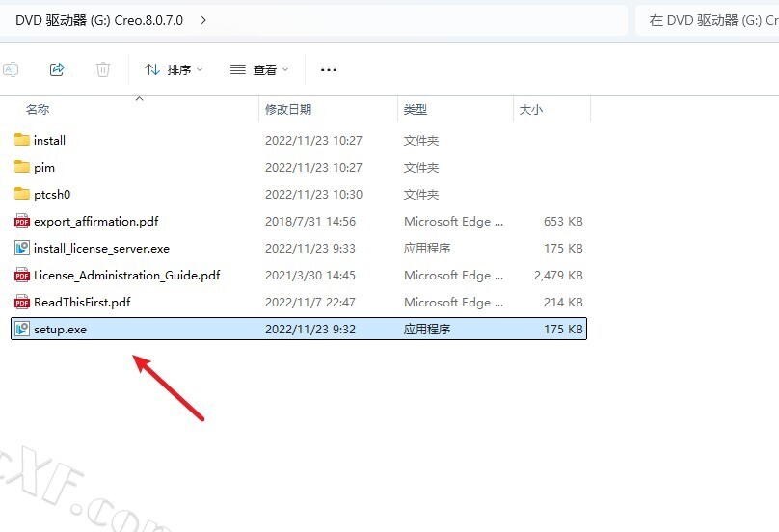The width and height of the screenshot is (779, 532).
Task: Click the search box for DVD drive
Action: 708,20
